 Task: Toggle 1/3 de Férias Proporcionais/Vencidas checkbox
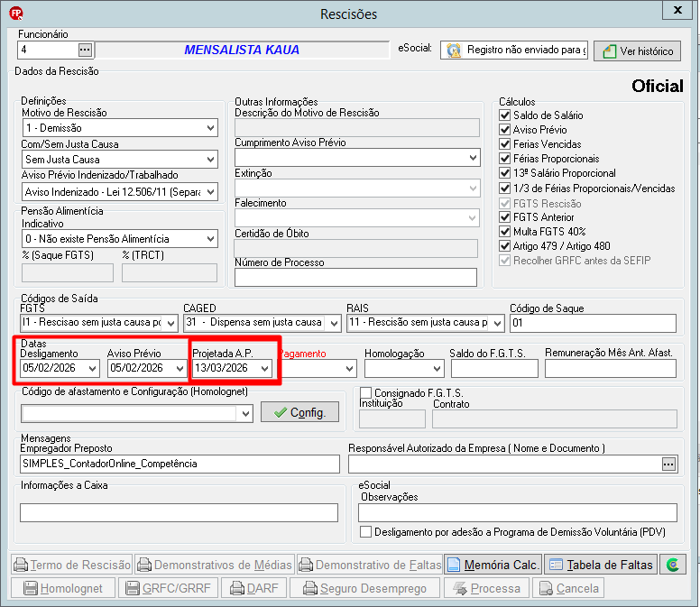click(505, 188)
